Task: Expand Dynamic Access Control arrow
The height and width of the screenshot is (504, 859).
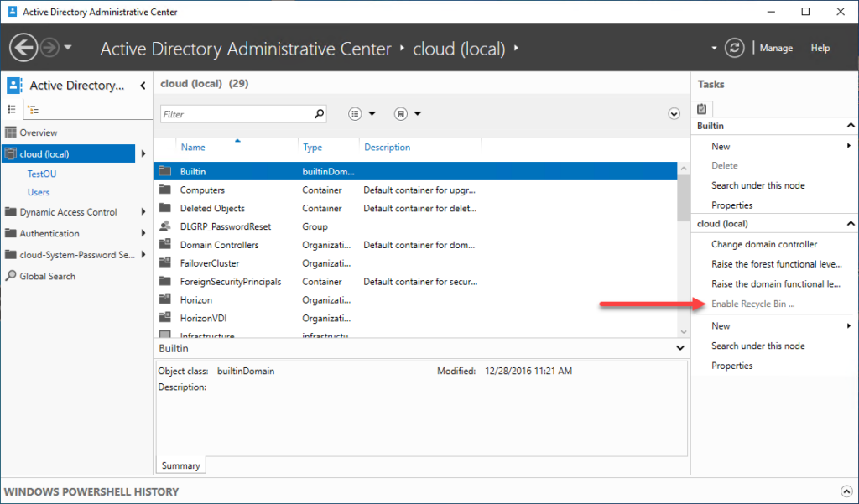Action: pyautogui.click(x=143, y=212)
